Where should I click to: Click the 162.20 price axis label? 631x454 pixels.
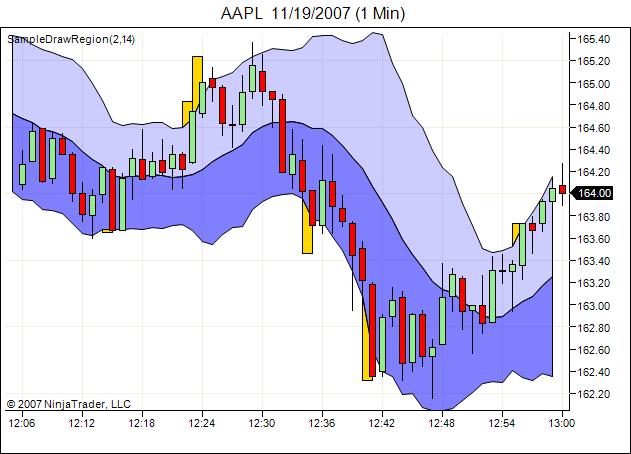click(594, 394)
